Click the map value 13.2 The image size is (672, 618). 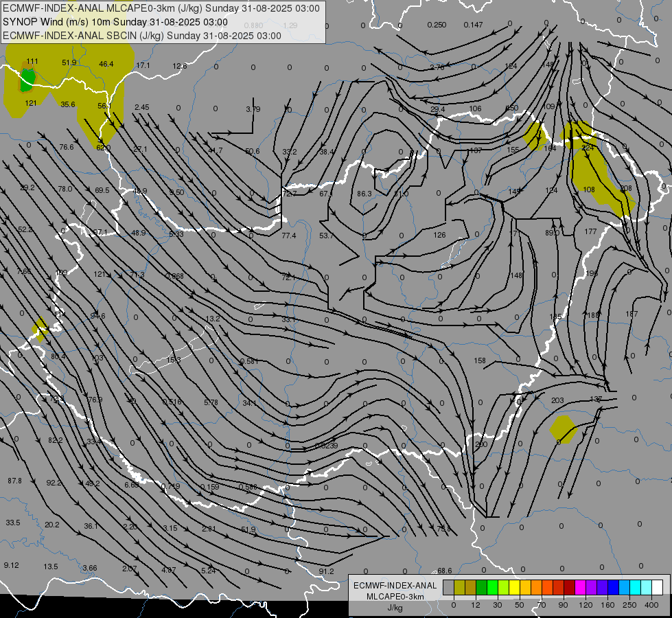tap(213, 318)
